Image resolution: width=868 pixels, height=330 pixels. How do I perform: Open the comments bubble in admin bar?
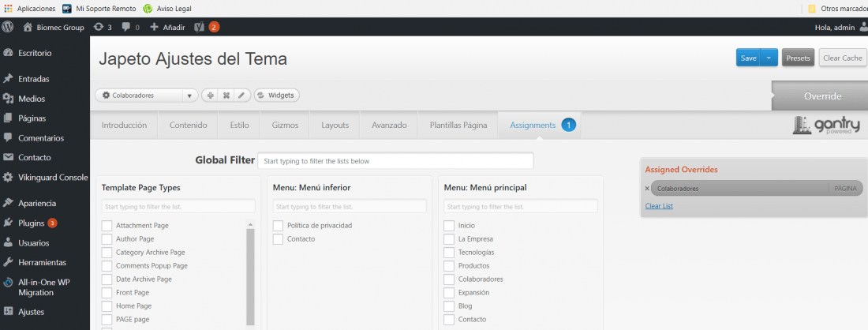click(x=131, y=27)
